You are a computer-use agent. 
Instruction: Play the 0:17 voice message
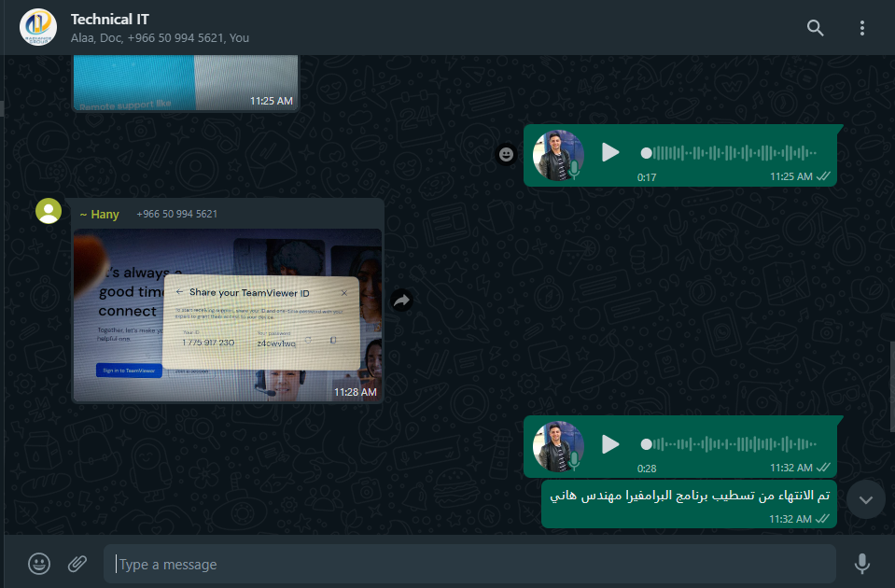coord(610,152)
